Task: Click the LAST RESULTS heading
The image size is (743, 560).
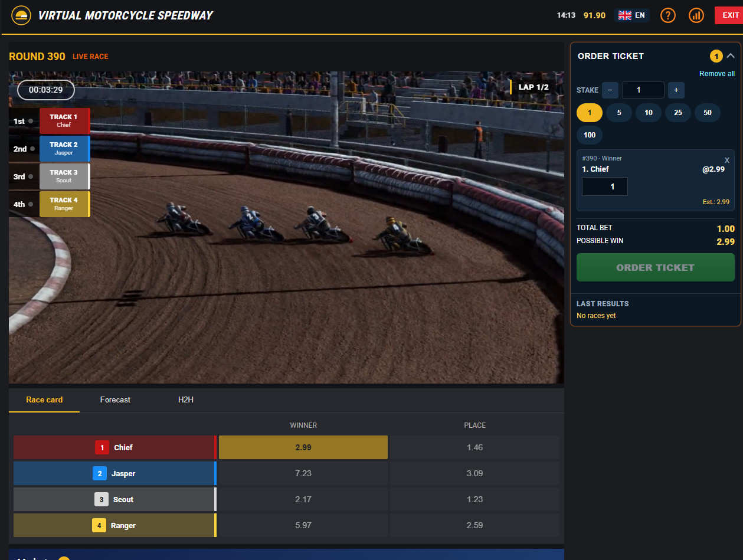Action: tap(603, 304)
